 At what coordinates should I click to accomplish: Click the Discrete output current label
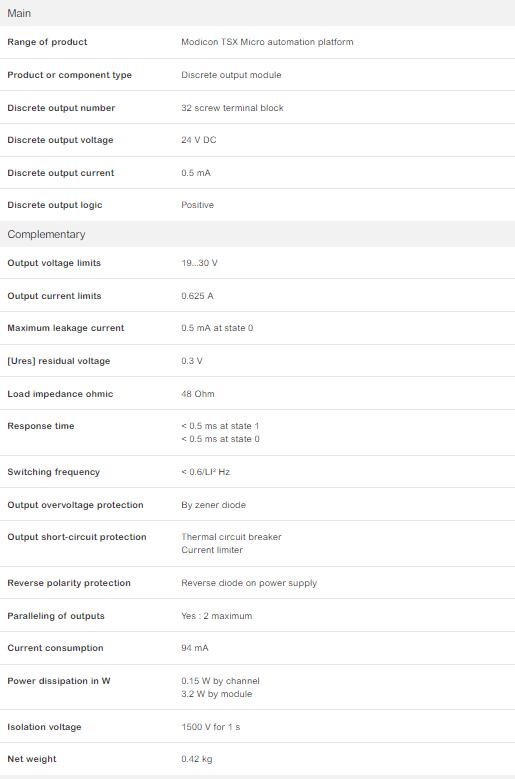coord(61,173)
